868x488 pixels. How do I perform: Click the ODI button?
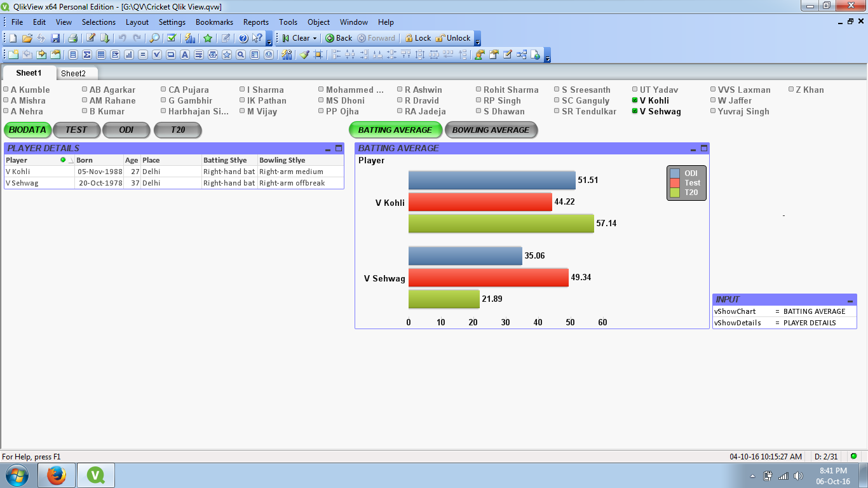point(126,130)
